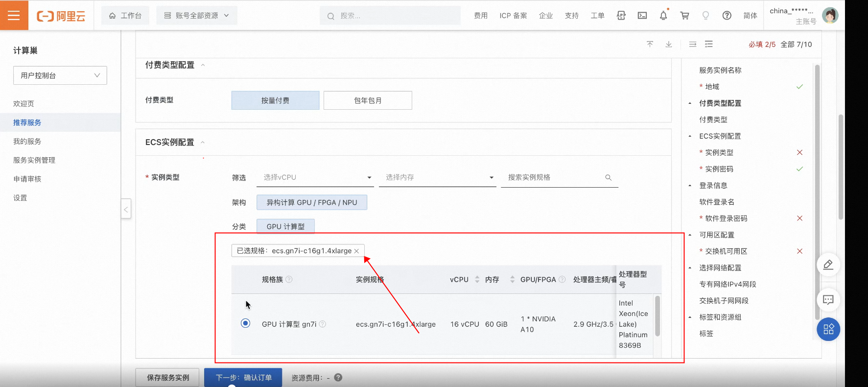Collapse the ECS实例配置 section
This screenshot has width=868, height=387.
click(203, 143)
